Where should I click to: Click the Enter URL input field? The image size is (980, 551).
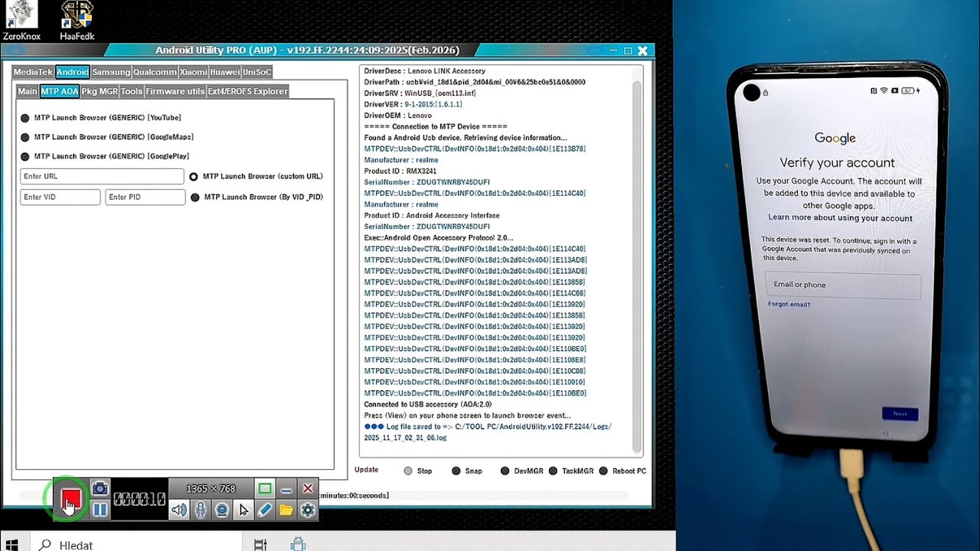click(102, 176)
